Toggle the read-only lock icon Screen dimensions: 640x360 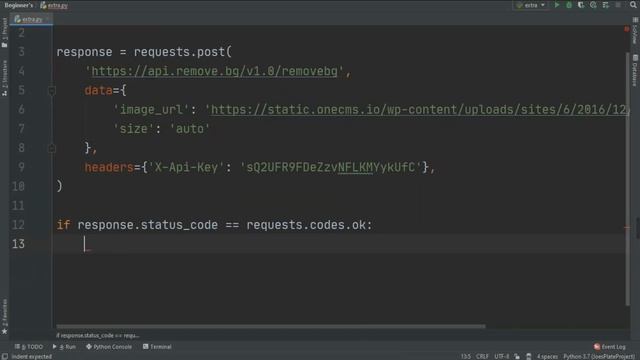[x=517, y=356]
